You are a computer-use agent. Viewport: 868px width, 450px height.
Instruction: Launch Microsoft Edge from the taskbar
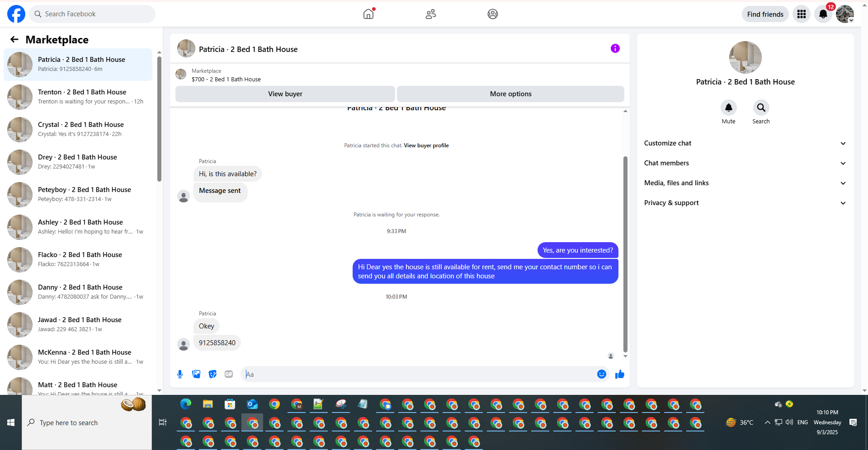(186, 404)
